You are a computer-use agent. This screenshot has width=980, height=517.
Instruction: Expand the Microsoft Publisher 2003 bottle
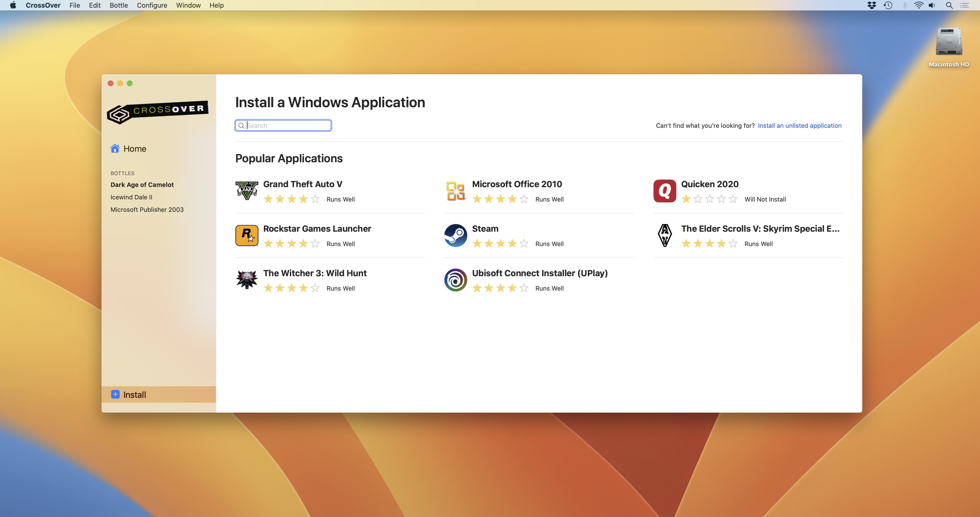(x=147, y=209)
